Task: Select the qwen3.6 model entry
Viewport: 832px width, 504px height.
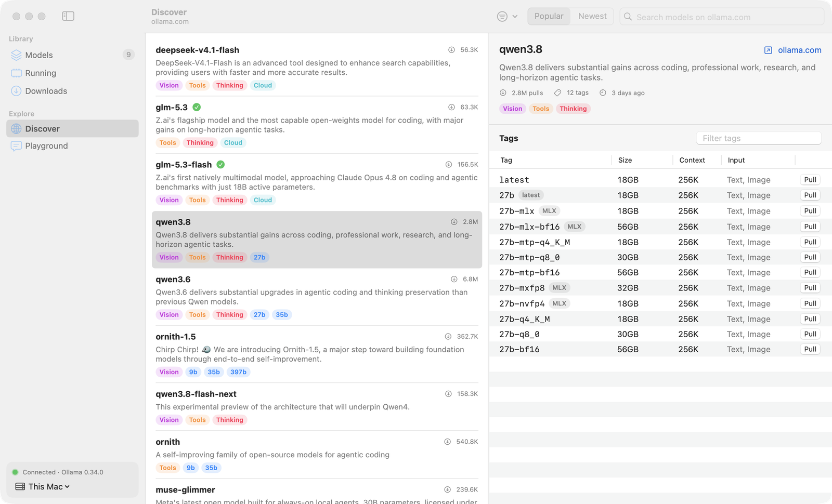Action: (317, 297)
